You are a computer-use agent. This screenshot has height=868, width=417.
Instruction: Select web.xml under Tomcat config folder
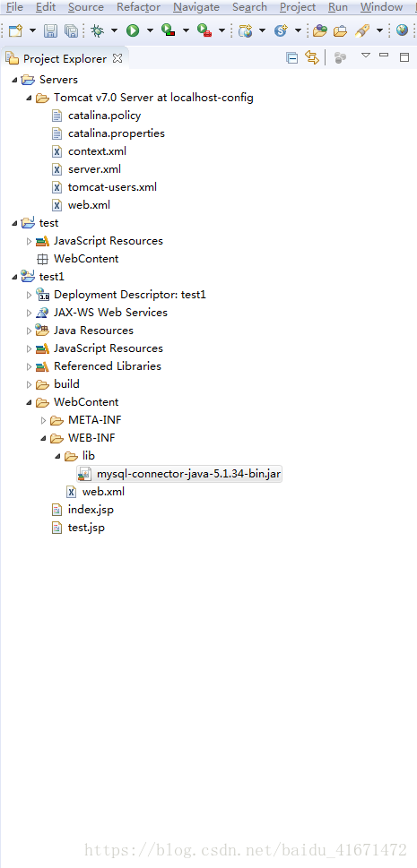pyautogui.click(x=90, y=205)
